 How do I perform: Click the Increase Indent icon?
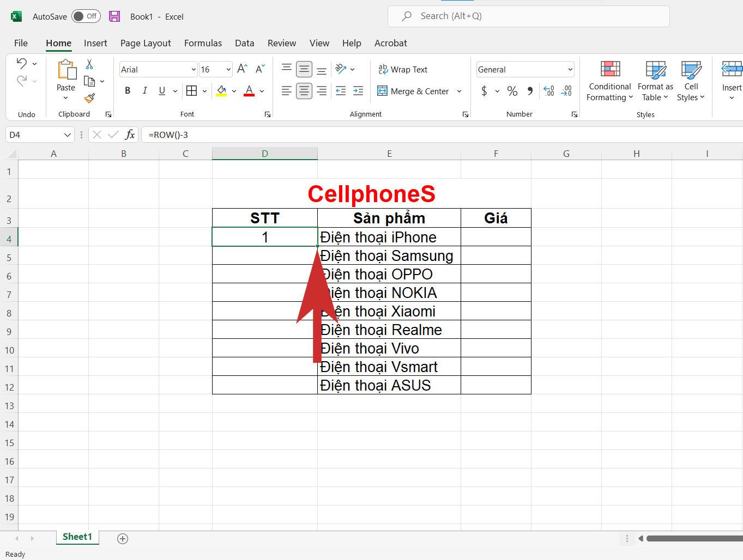point(358,91)
